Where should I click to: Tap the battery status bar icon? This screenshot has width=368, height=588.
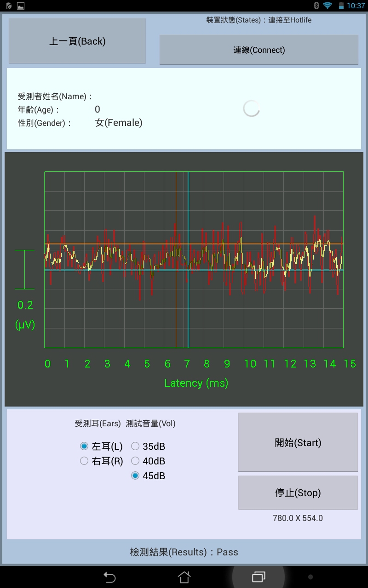pyautogui.click(x=341, y=6)
